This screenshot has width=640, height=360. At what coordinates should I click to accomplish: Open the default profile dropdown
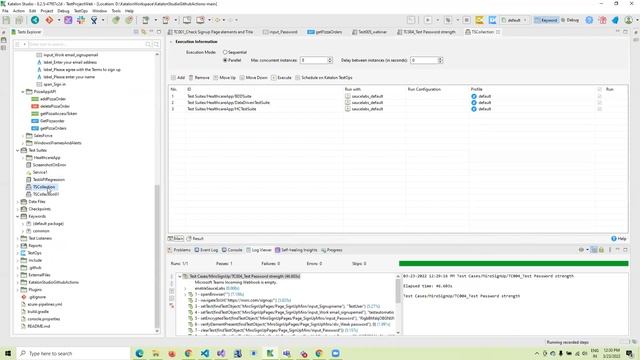click(514, 20)
